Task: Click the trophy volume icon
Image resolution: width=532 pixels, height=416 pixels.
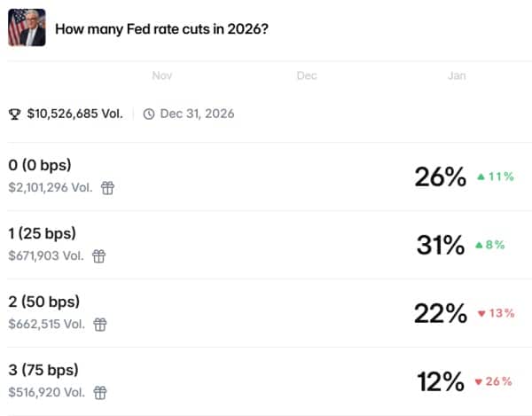Action: tap(14, 114)
